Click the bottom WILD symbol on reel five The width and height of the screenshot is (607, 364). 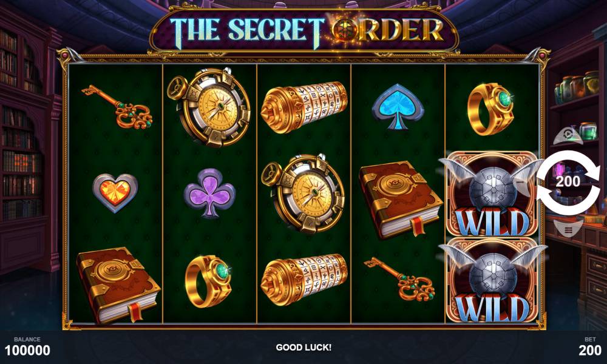pos(492,280)
